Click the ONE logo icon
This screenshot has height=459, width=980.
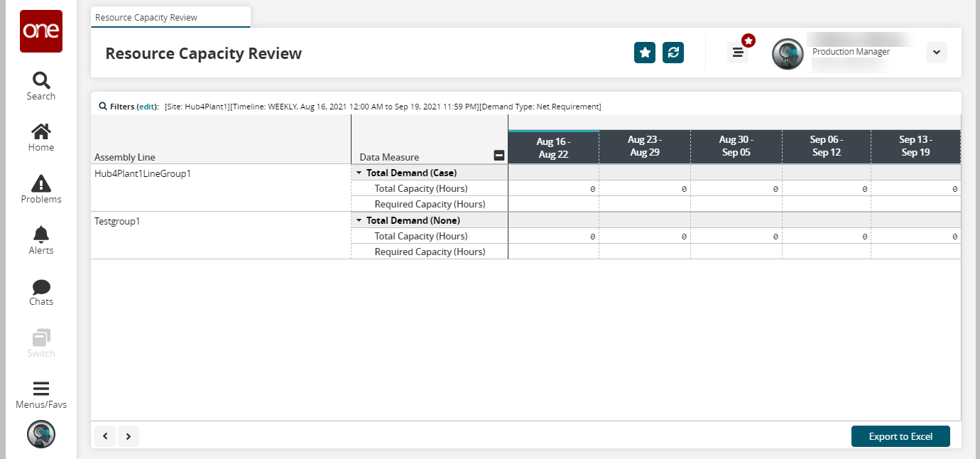[x=40, y=31]
